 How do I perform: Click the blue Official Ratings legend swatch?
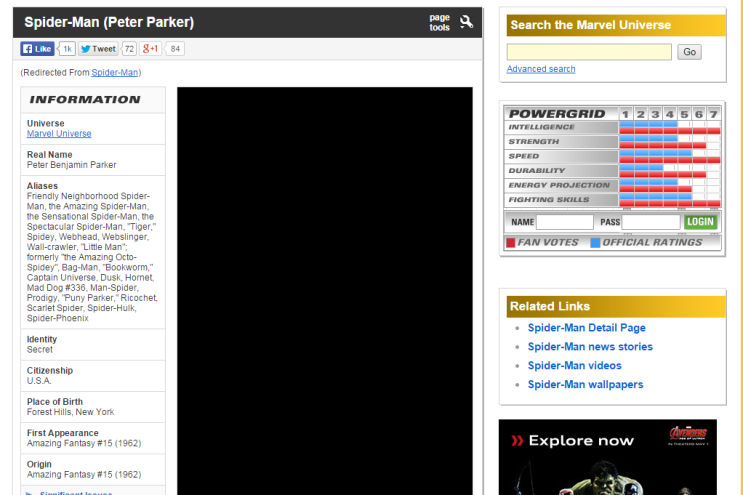(x=595, y=243)
